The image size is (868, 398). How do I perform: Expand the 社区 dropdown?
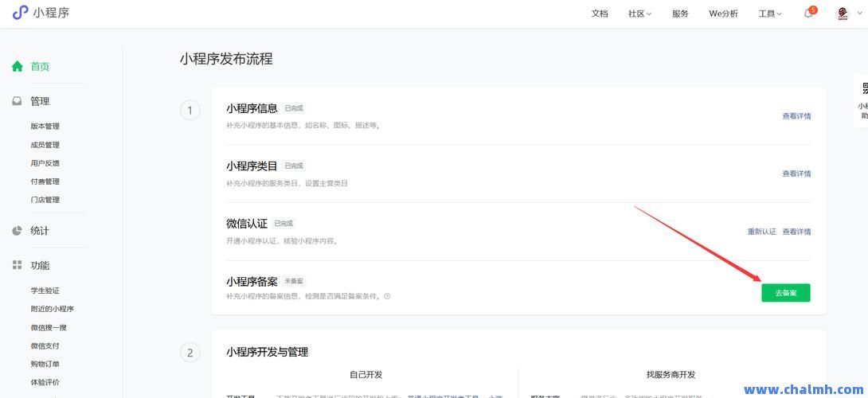[x=640, y=14]
